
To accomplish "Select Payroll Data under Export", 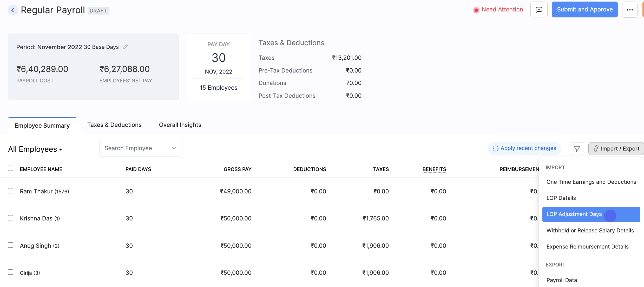I will 562,280.
